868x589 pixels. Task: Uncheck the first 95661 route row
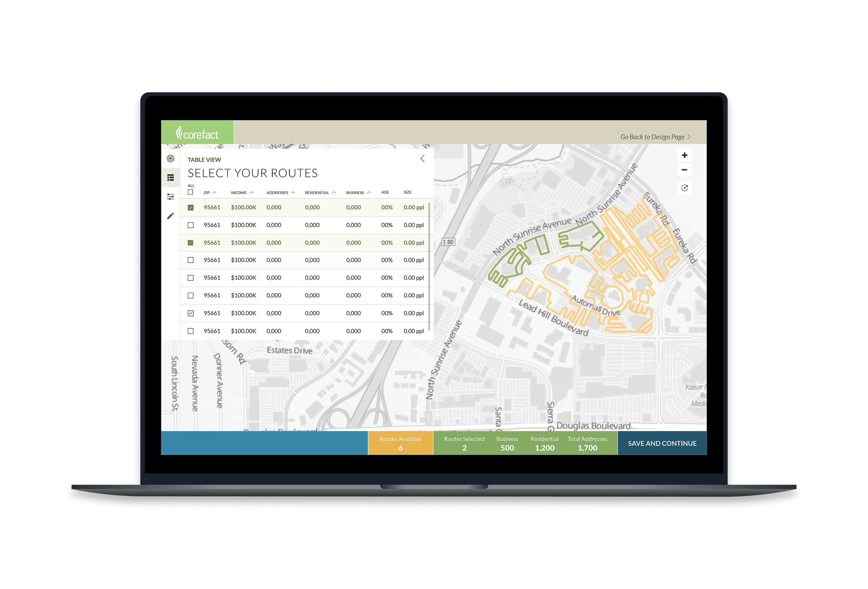191,208
